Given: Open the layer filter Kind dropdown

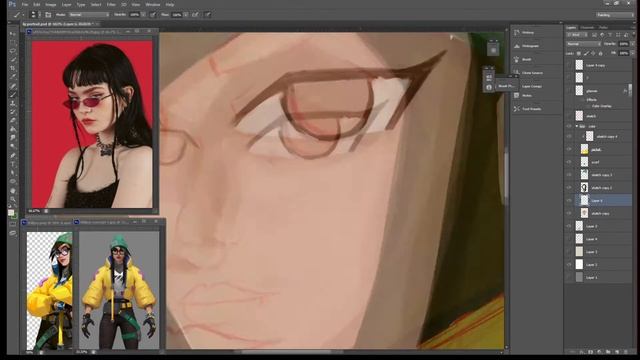Looking at the screenshot, I should coord(576,35).
